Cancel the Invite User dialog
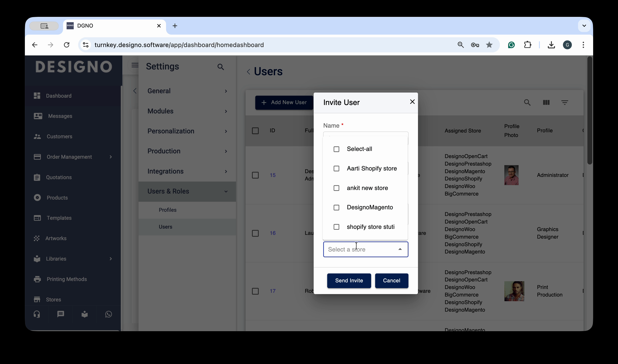 tap(392, 281)
